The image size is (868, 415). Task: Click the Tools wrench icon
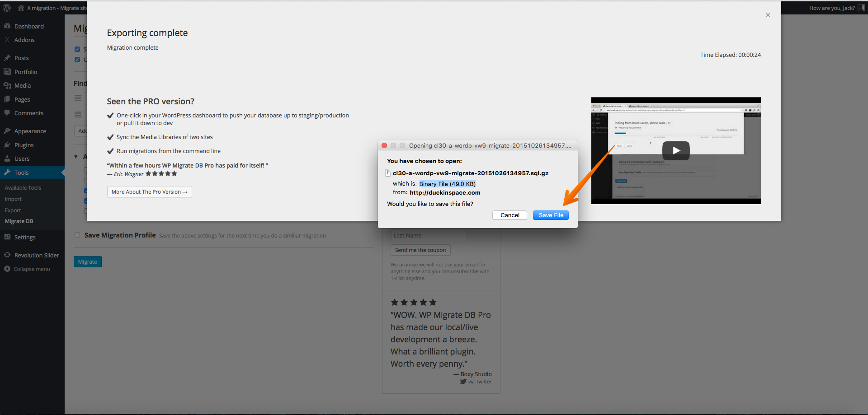pos(7,173)
